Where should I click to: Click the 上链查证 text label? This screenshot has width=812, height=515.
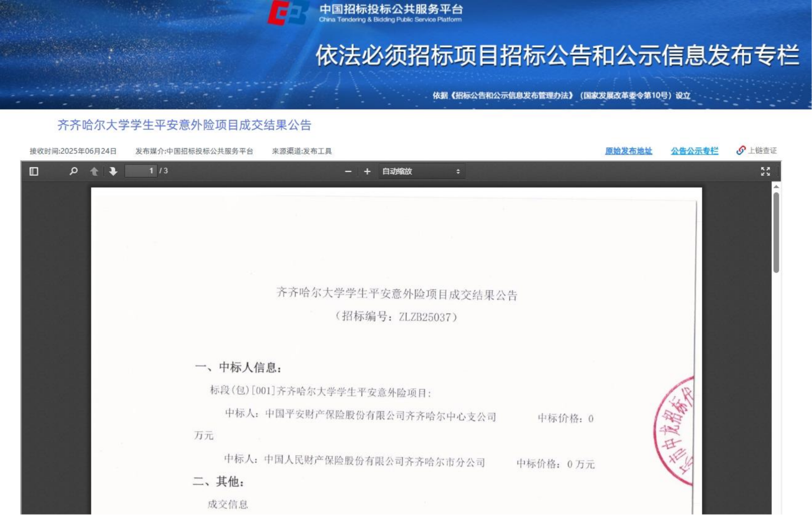(x=762, y=151)
